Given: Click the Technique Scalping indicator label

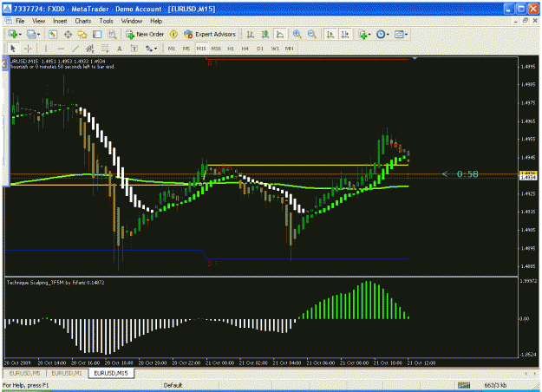Looking at the screenshot, I should tap(56, 283).
